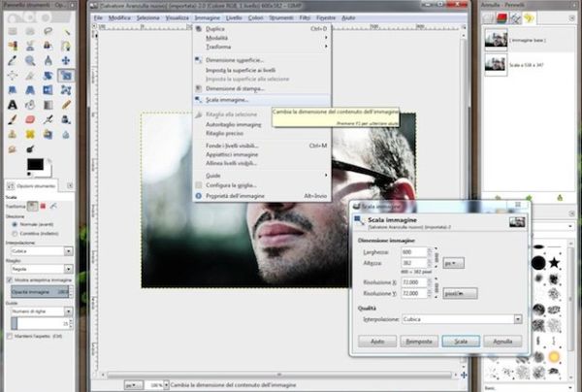
Task: Select the pink Eraser tool
Action: [30, 119]
